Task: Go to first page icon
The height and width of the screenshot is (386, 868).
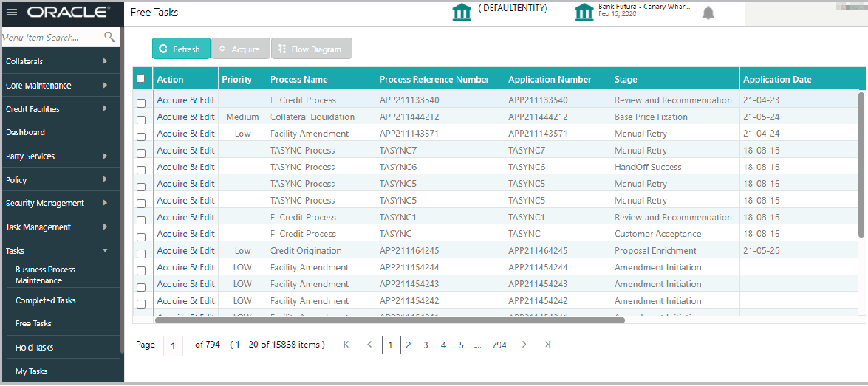Action: coord(346,345)
